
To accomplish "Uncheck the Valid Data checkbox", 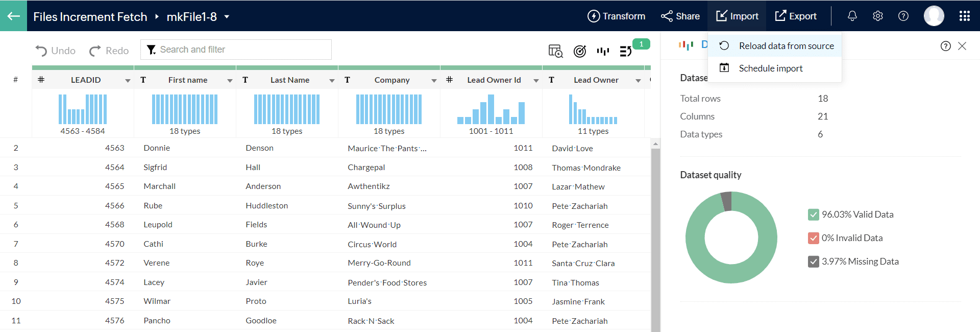I will (813, 215).
